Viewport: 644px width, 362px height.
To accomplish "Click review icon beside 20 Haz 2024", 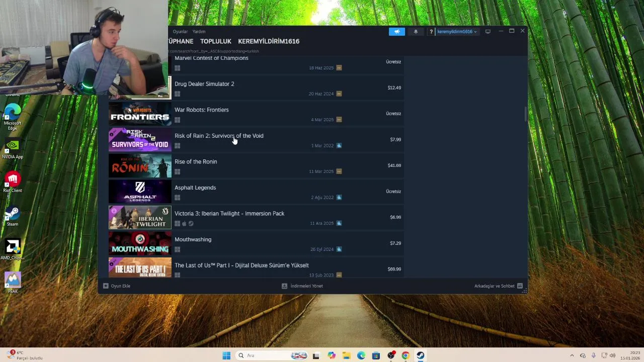I will [x=339, y=94].
